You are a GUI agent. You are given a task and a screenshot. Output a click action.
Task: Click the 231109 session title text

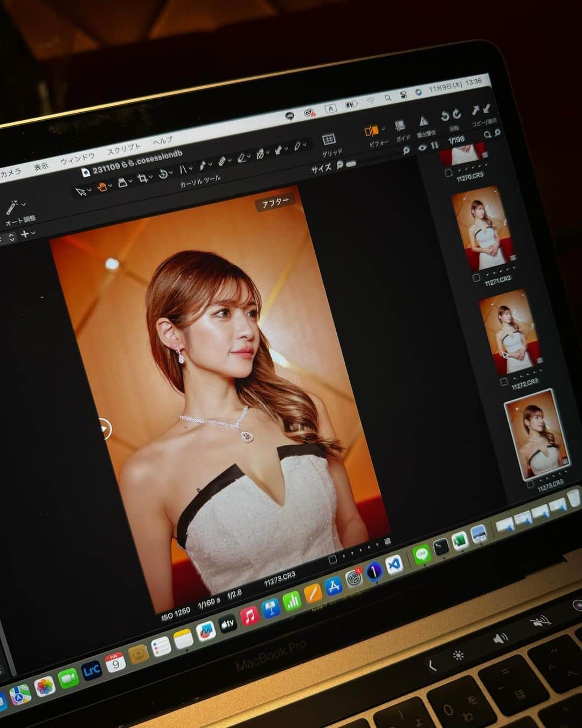(x=137, y=163)
